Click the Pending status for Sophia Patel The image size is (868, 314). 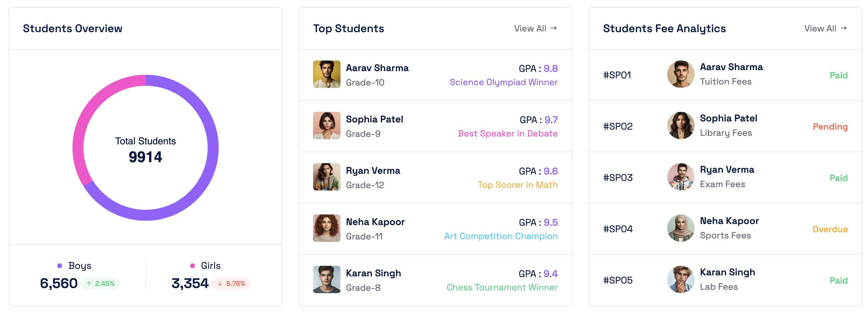tap(830, 127)
